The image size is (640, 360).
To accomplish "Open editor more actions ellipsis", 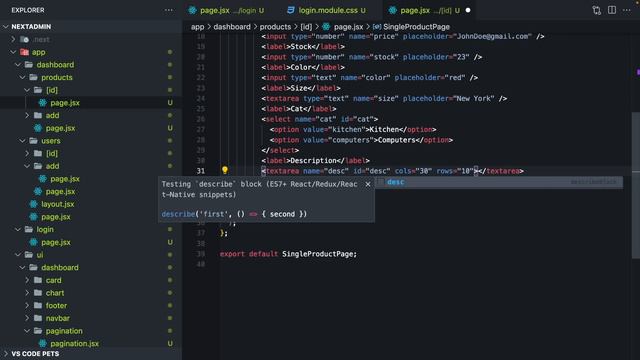I will [627, 10].
